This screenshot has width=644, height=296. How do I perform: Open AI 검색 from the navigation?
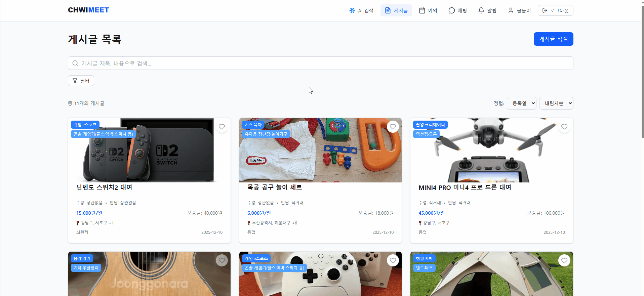point(361,10)
